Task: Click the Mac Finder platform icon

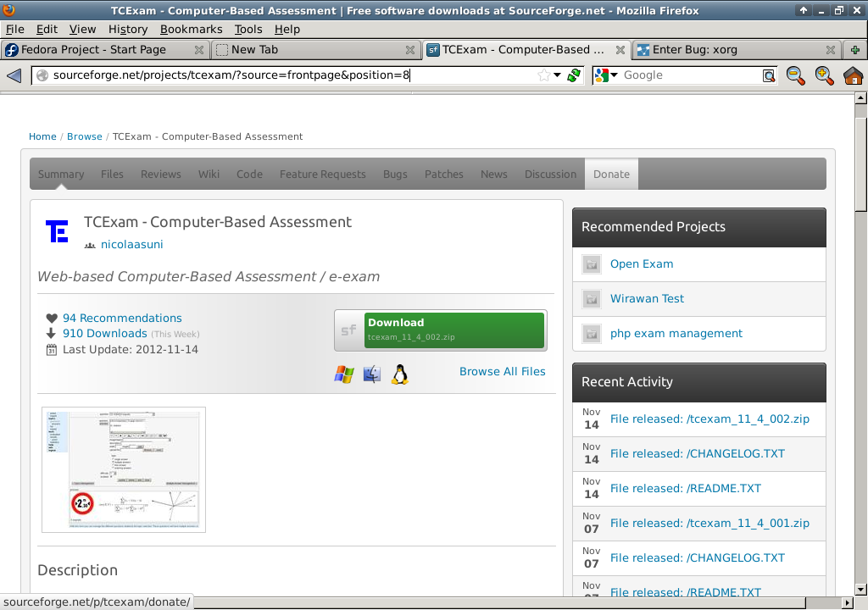Action: [372, 374]
